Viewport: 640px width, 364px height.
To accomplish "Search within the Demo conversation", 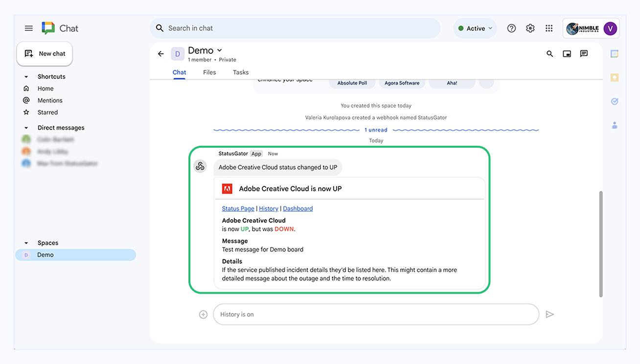I will (549, 54).
